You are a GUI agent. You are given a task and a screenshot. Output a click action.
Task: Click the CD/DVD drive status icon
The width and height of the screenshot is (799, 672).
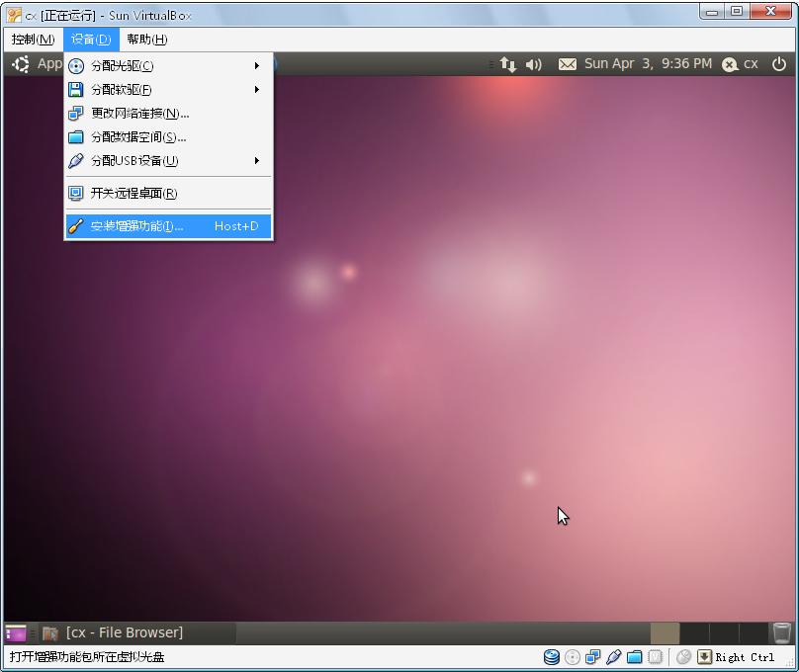click(x=573, y=657)
